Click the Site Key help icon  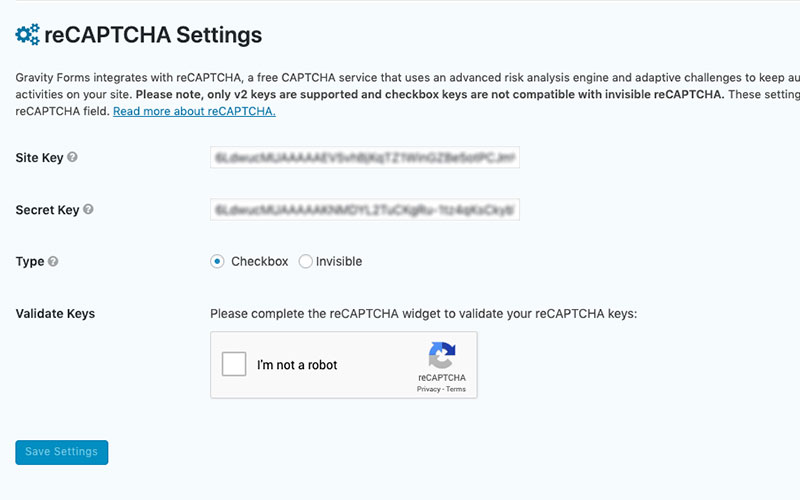coord(72,158)
